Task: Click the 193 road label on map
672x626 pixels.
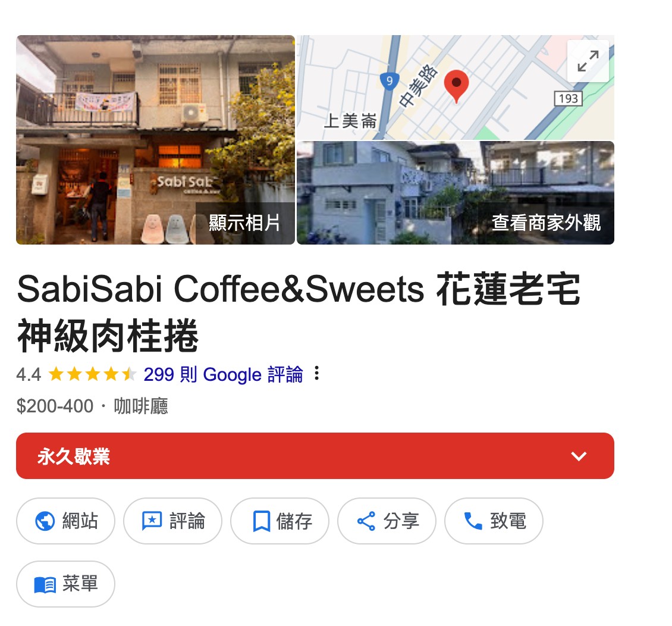Action: 568,99
